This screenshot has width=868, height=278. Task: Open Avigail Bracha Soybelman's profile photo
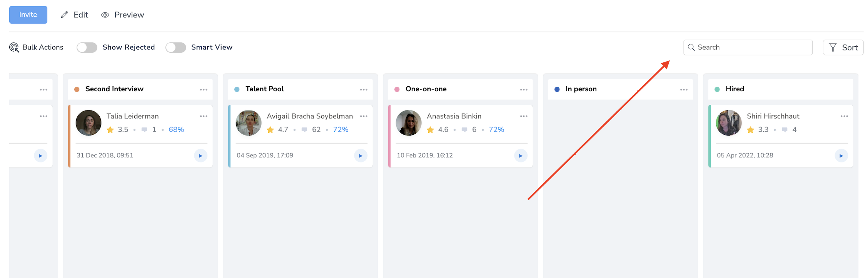point(249,123)
